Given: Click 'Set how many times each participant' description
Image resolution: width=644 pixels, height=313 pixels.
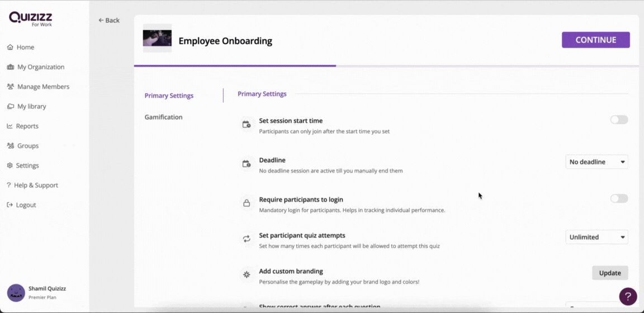Looking at the screenshot, I should pos(349,246).
